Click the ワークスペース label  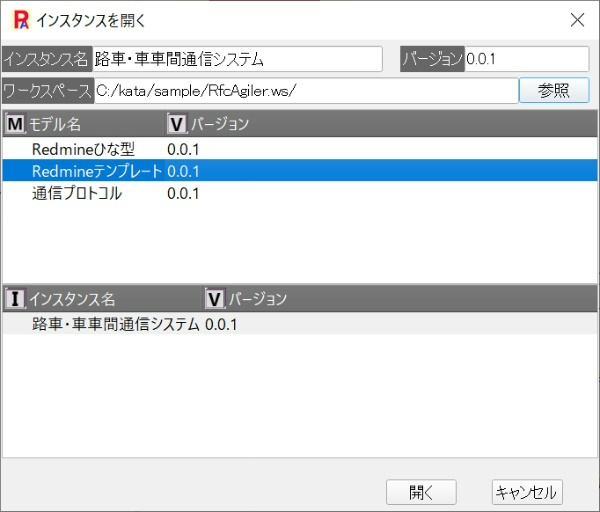[48, 91]
